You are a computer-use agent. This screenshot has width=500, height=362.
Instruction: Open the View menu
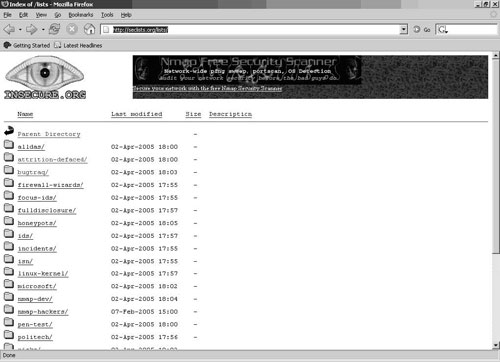pos(41,15)
